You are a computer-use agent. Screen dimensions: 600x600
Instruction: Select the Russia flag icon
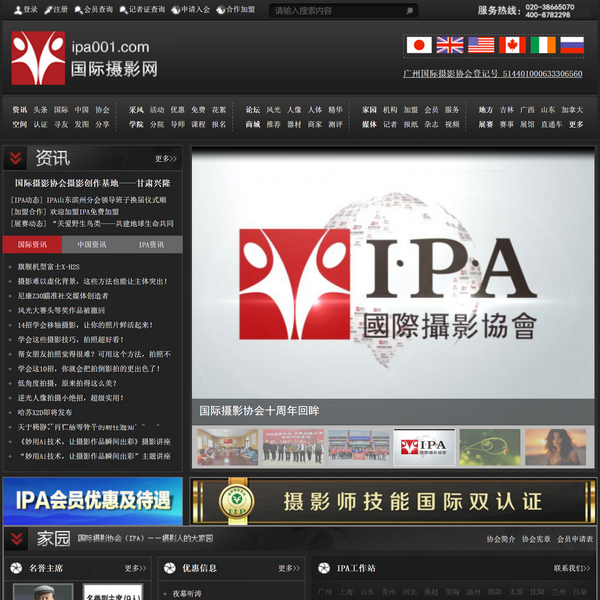click(x=572, y=45)
